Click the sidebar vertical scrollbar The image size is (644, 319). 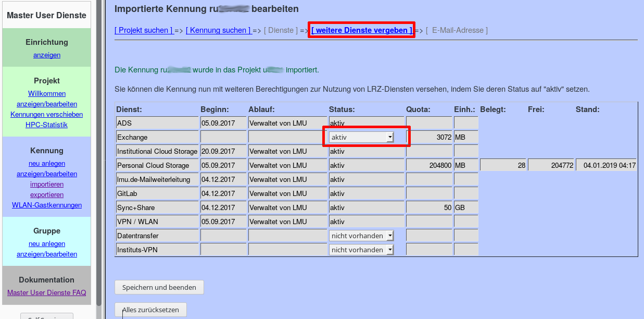click(99, 156)
